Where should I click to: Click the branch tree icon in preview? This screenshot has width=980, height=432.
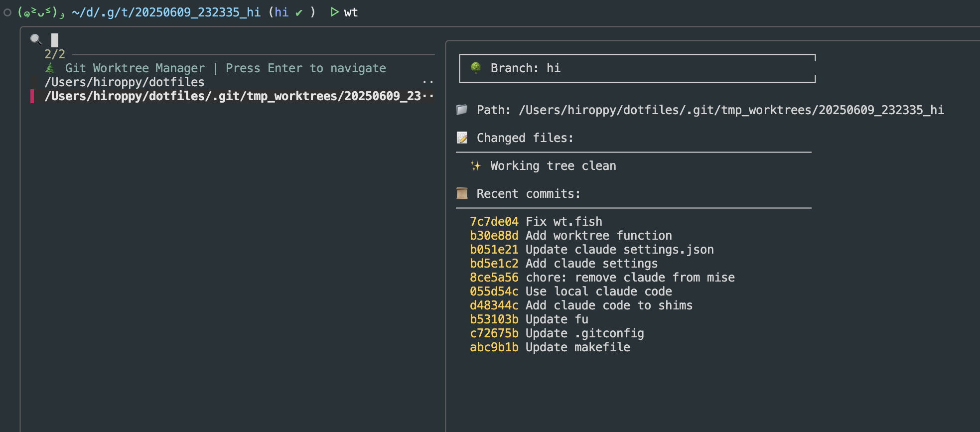coord(476,68)
